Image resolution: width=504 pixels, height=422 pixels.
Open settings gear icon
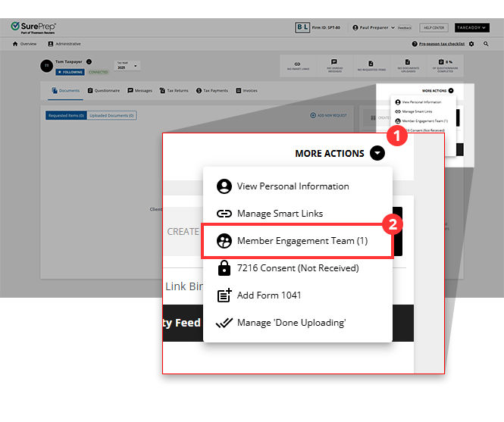[x=471, y=44]
